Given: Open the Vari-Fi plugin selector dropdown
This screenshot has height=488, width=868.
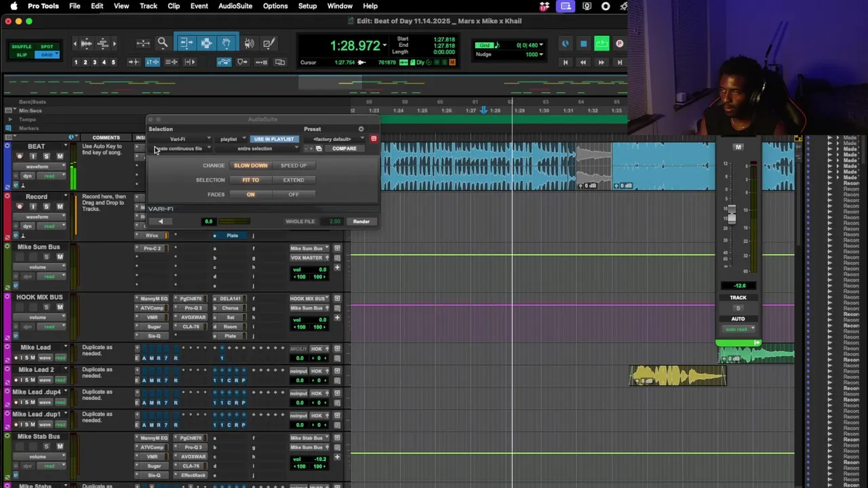Looking at the screenshot, I should (x=180, y=139).
